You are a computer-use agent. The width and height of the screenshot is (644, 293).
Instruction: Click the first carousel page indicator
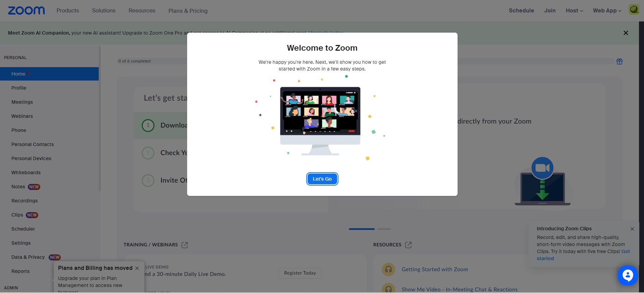[362, 229]
